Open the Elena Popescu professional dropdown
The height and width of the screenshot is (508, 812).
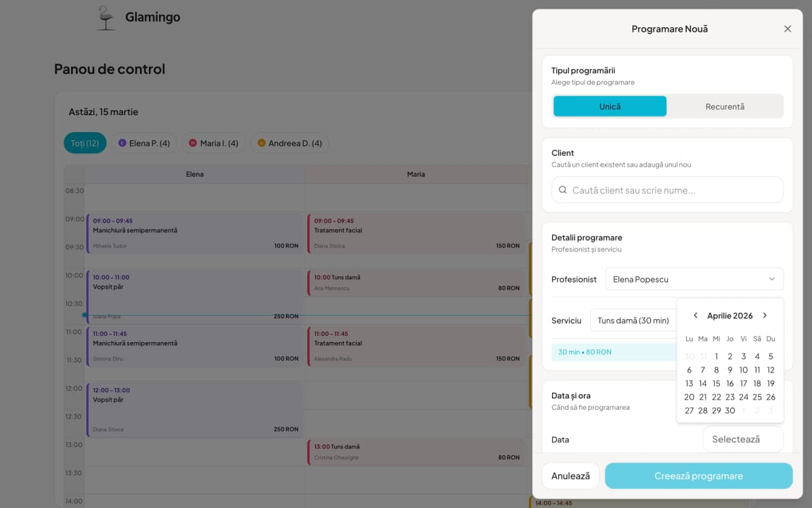click(x=694, y=278)
